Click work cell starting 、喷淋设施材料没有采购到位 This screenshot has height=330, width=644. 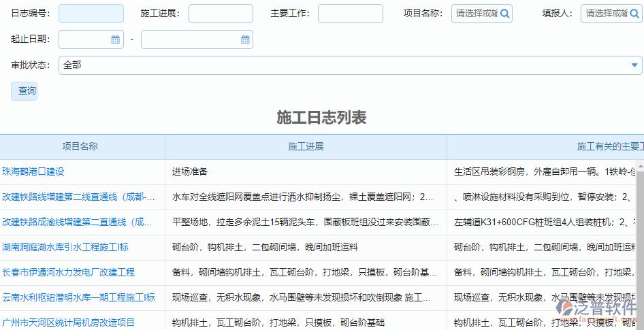click(x=542, y=197)
